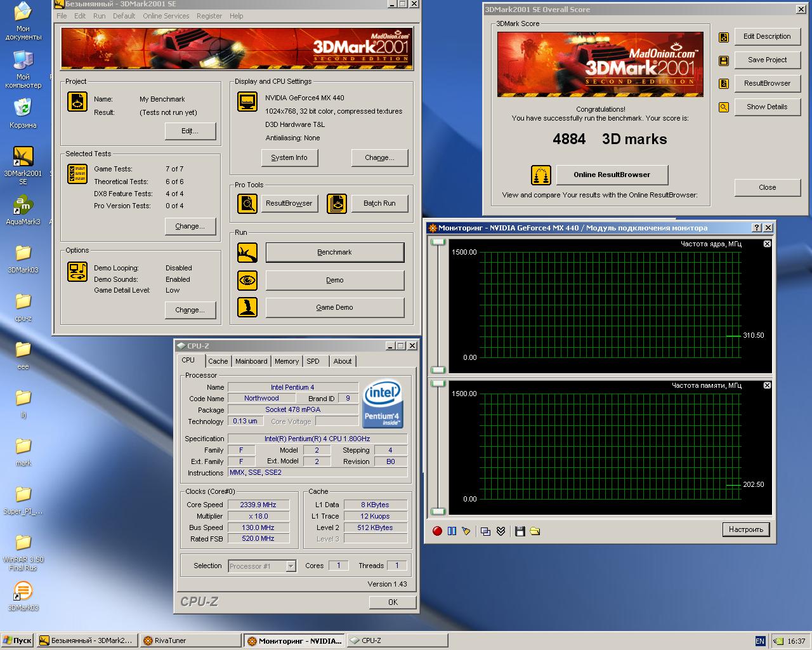Switch to the Cache tab in CPU-Z

(218, 361)
